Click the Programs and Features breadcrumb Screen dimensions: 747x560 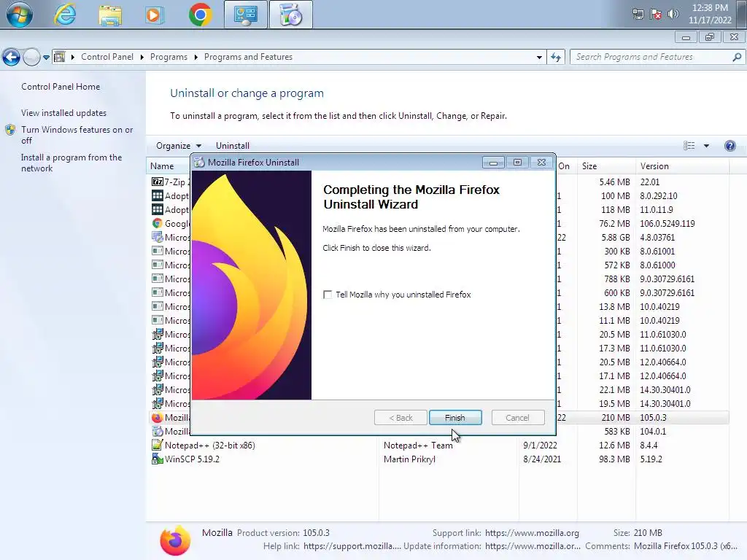(248, 57)
